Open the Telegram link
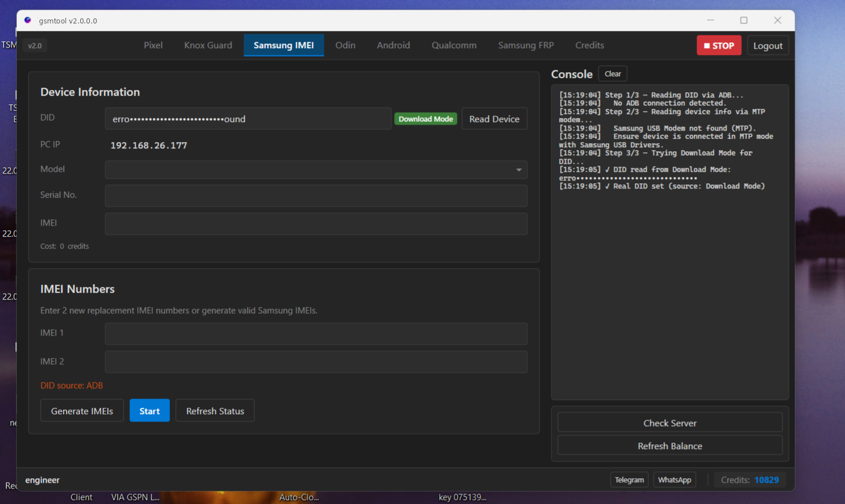This screenshot has height=504, width=845. coord(629,480)
